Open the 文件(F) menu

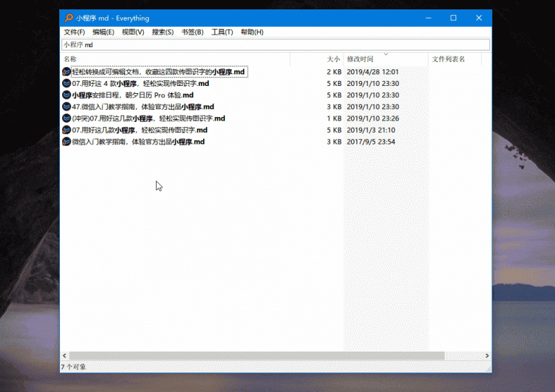tap(74, 32)
